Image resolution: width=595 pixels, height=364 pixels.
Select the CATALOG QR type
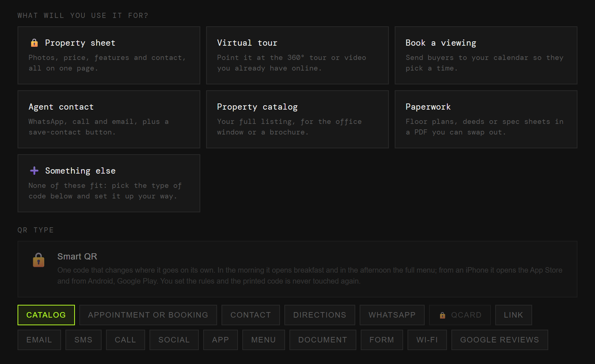pyautogui.click(x=46, y=315)
